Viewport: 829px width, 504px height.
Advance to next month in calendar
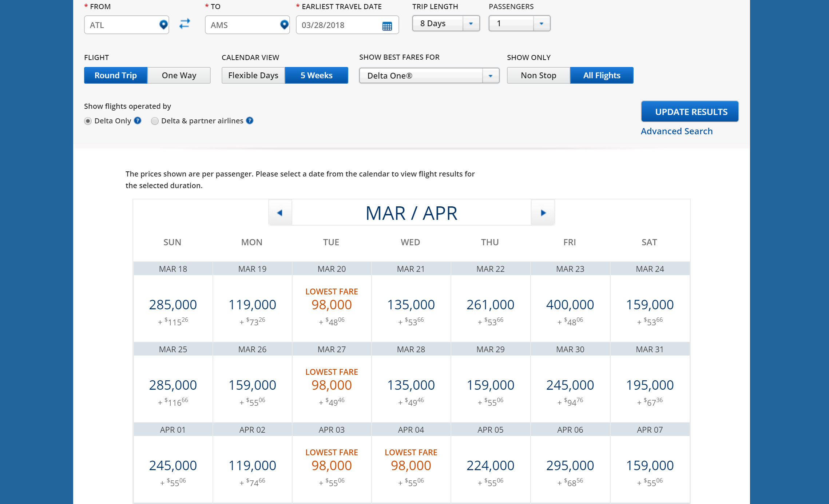pos(543,213)
